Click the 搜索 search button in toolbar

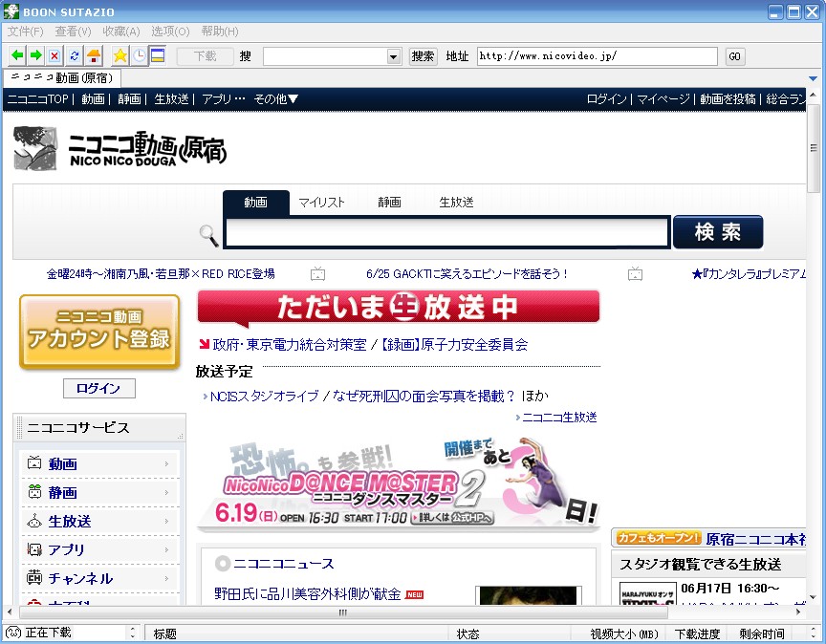pos(423,56)
